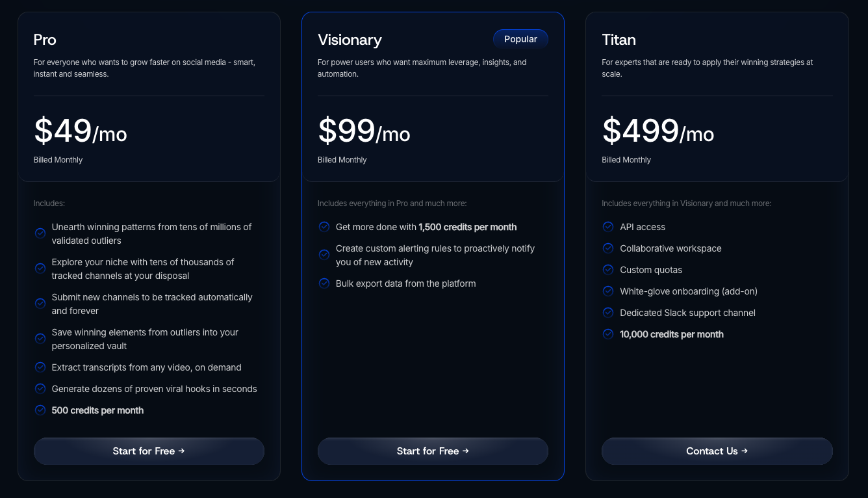
Task: Click the Popular badge on the Visionary plan
Action: click(x=520, y=39)
